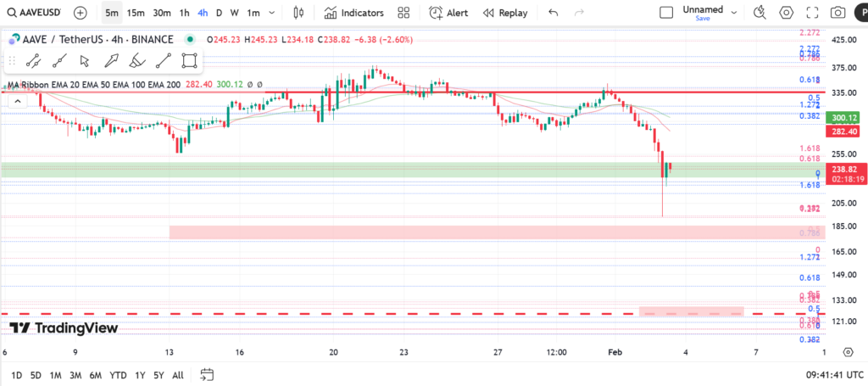
Task: Take a chart snapshot with camera icon
Action: click(x=837, y=13)
